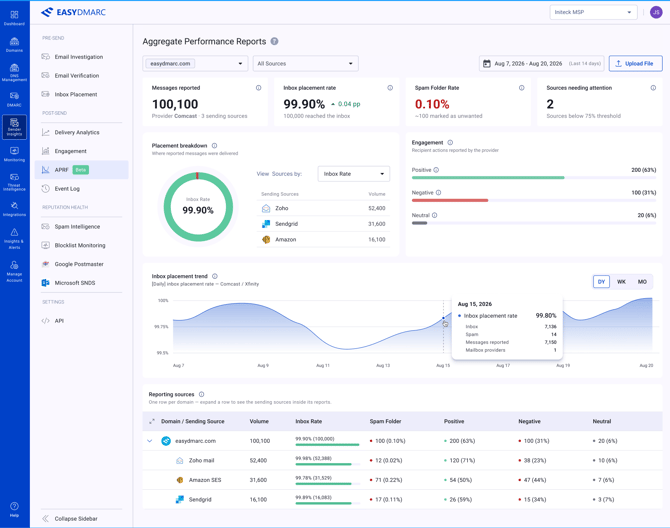
Task: Open Google Postmaster in the sidebar
Action: [79, 264]
